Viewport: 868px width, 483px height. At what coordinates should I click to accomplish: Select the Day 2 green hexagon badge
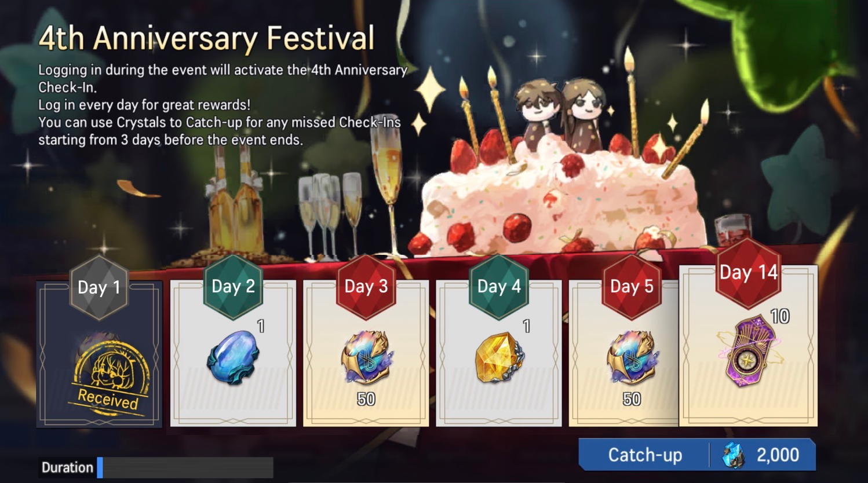coord(233,287)
